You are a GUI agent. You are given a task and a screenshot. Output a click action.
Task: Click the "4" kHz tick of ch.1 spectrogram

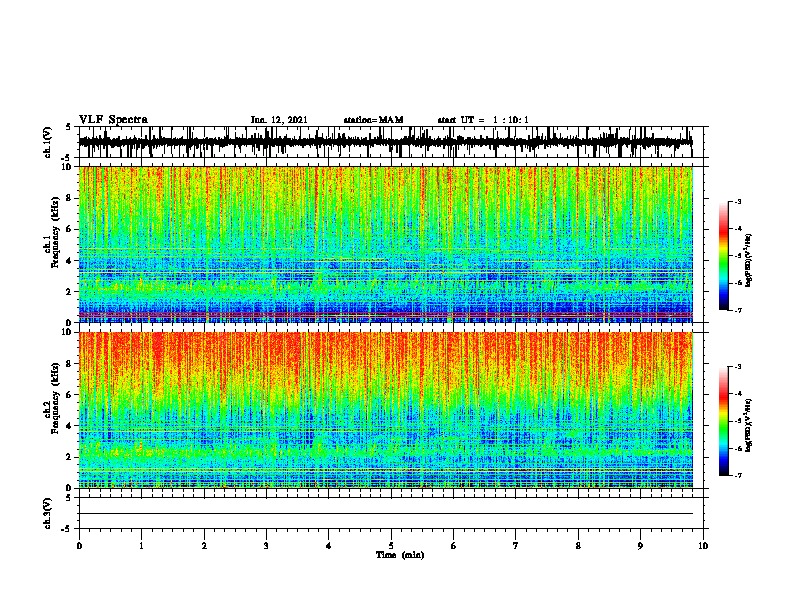click(x=69, y=261)
